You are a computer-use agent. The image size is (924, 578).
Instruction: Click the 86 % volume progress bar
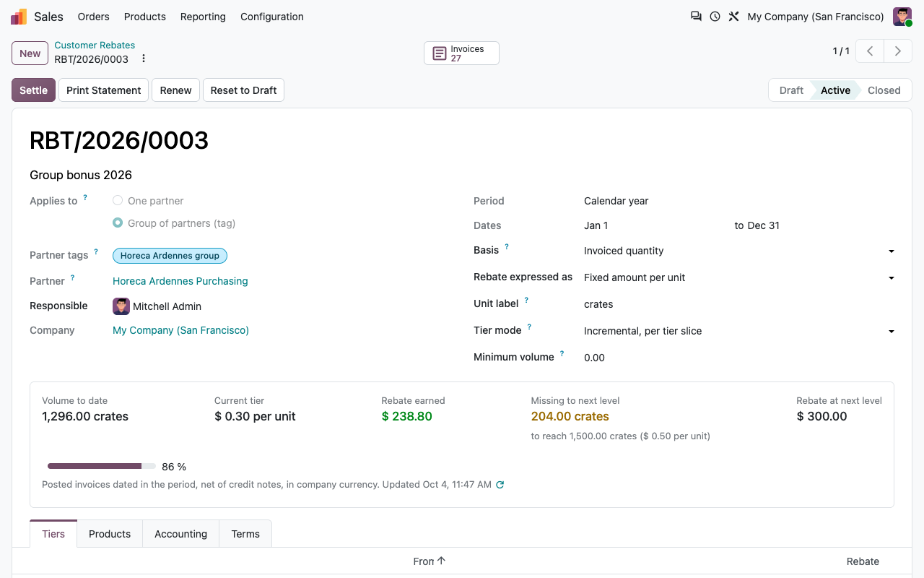point(102,467)
